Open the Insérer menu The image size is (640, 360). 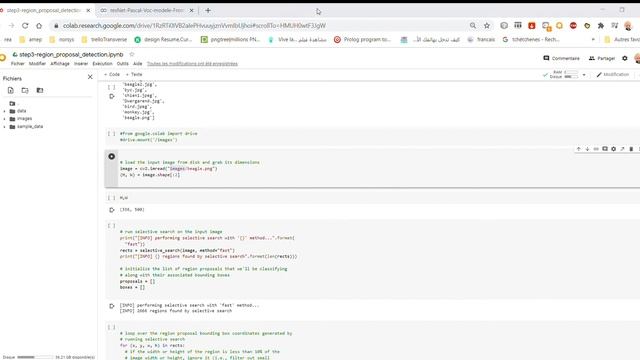pyautogui.click(x=81, y=64)
